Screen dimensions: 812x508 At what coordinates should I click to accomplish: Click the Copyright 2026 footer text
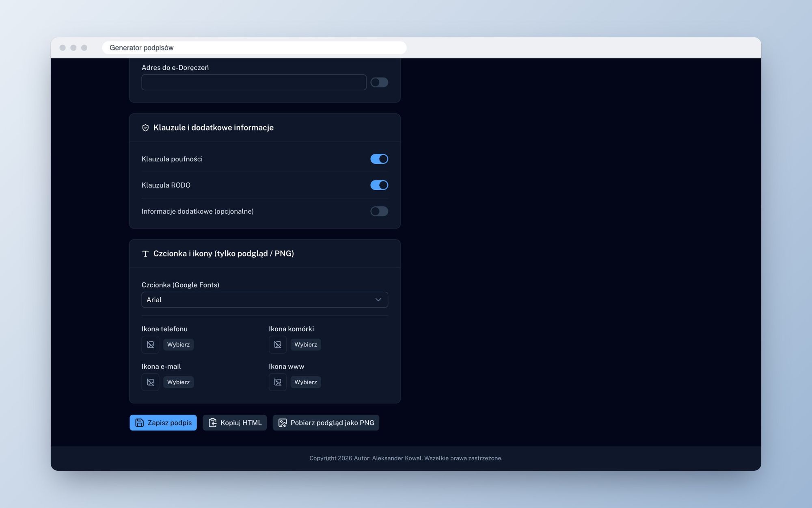tap(406, 458)
